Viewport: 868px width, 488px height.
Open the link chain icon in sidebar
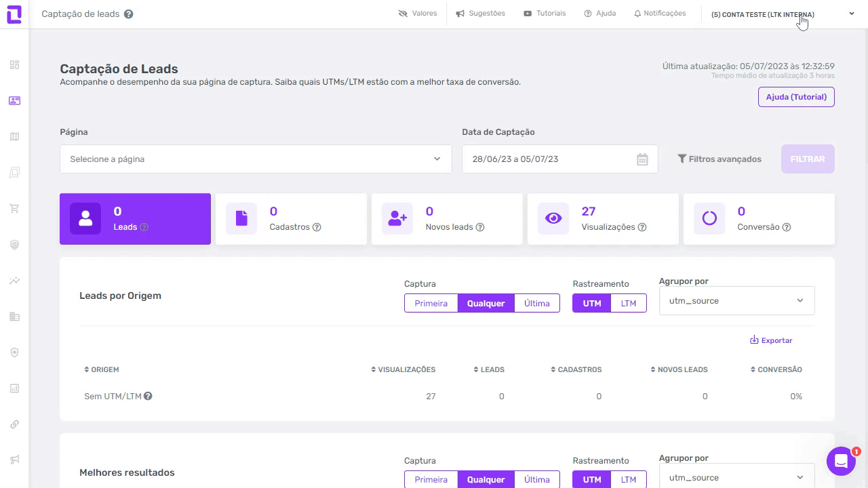14,424
